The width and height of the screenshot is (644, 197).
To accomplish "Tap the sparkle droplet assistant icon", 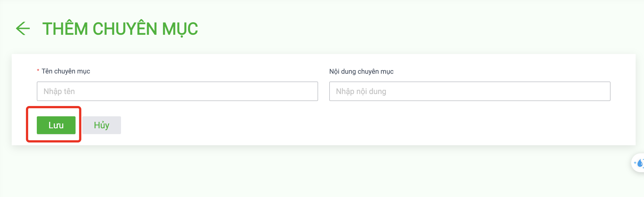I will click(638, 163).
